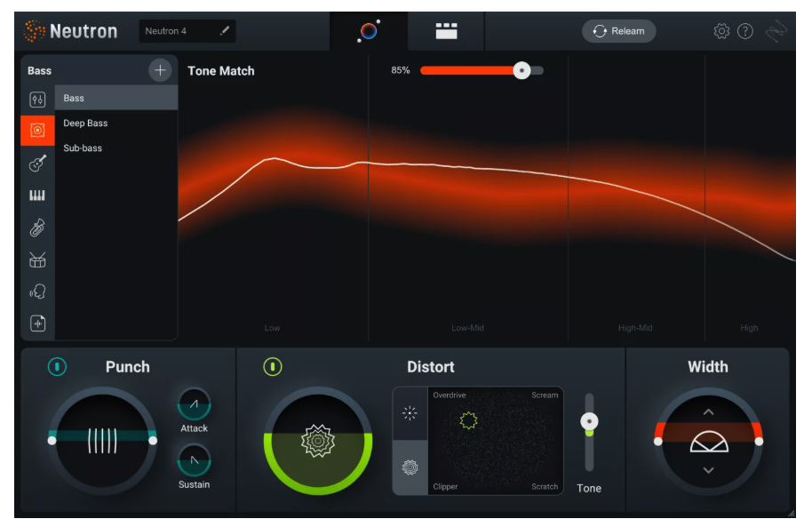Viewport: 812px width, 527px height.
Task: Toggle the Distort module power button
Action: (x=273, y=367)
